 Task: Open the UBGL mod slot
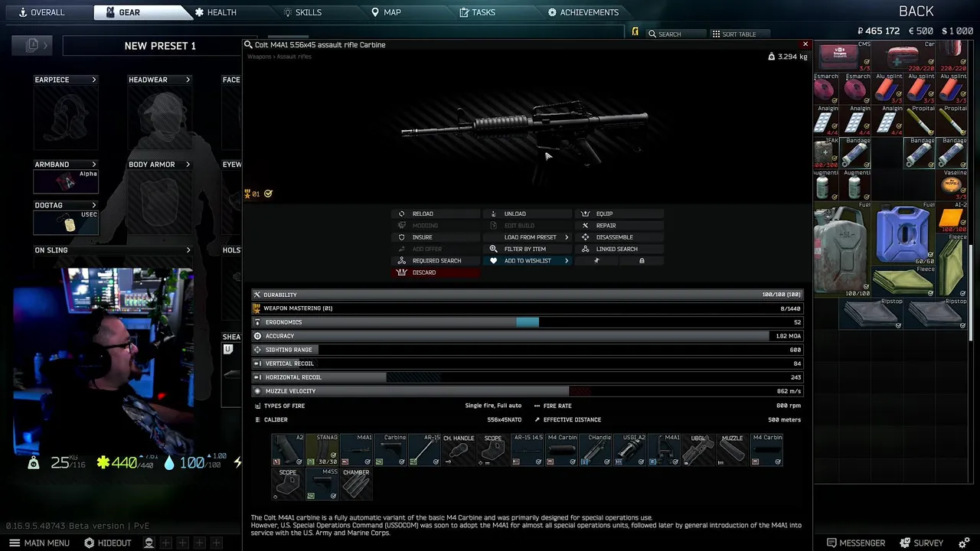(698, 450)
